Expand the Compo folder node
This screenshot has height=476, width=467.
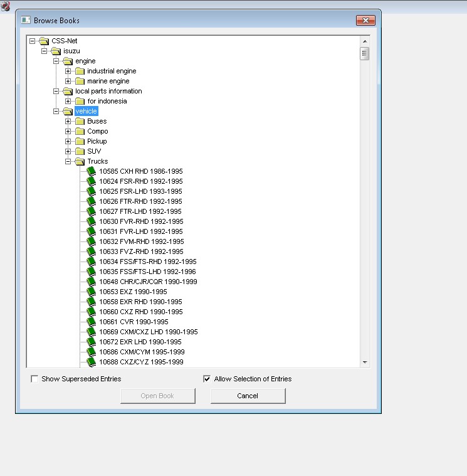click(x=68, y=131)
